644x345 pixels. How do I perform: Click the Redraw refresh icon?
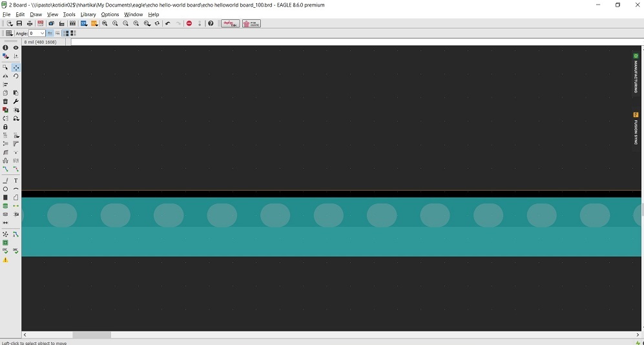coord(157,23)
